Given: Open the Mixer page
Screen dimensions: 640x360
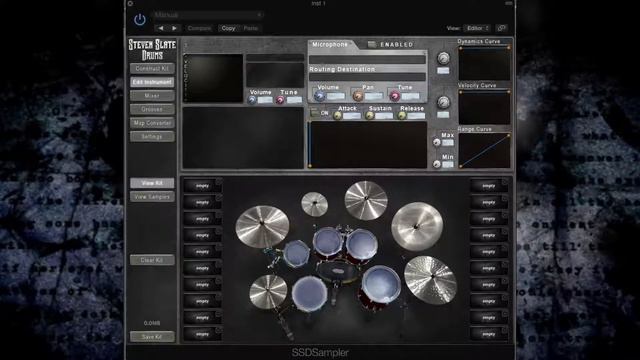Looking at the screenshot, I should (152, 96).
